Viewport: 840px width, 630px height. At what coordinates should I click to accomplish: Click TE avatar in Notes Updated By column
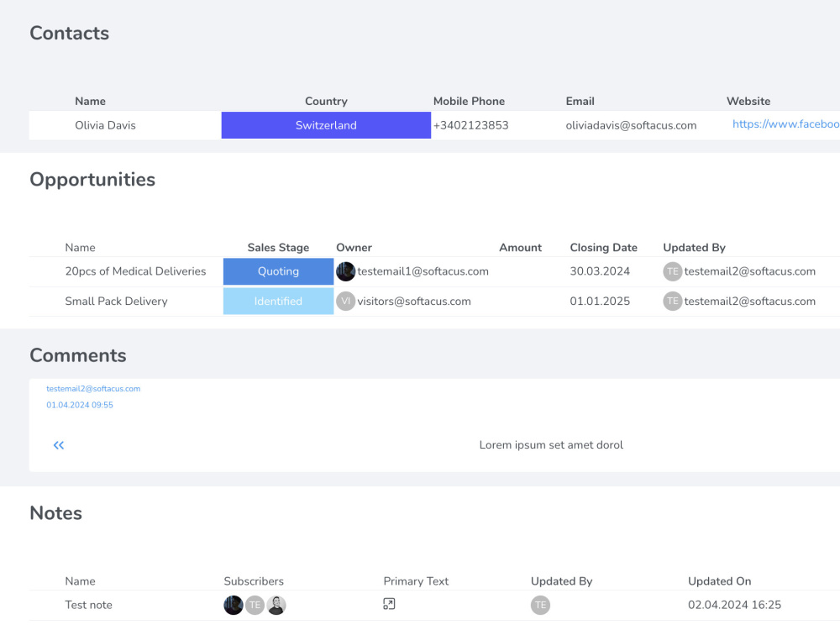click(x=540, y=606)
